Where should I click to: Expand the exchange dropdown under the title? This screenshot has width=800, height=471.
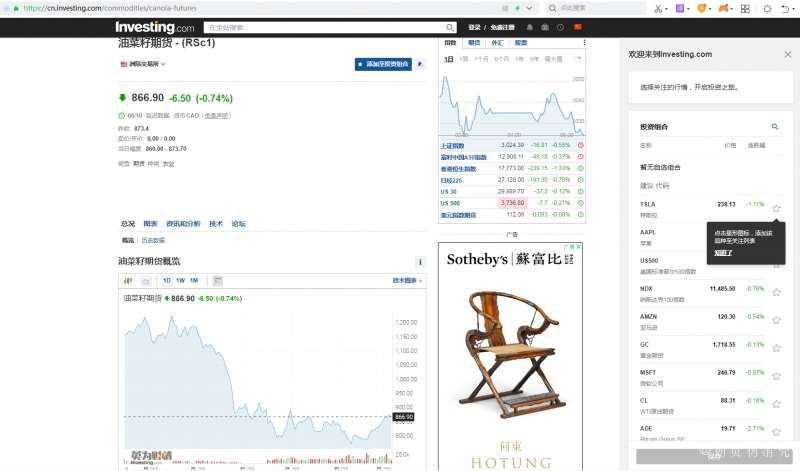tap(143, 64)
